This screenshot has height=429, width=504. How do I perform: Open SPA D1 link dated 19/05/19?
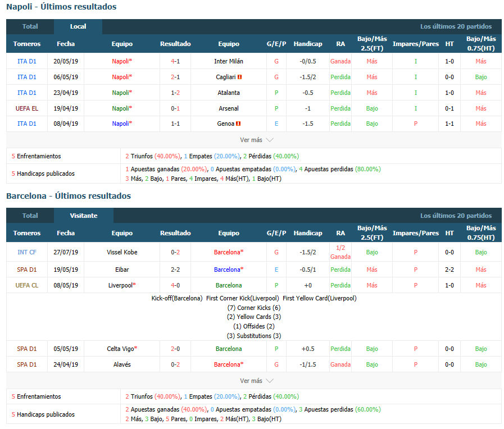(x=26, y=270)
